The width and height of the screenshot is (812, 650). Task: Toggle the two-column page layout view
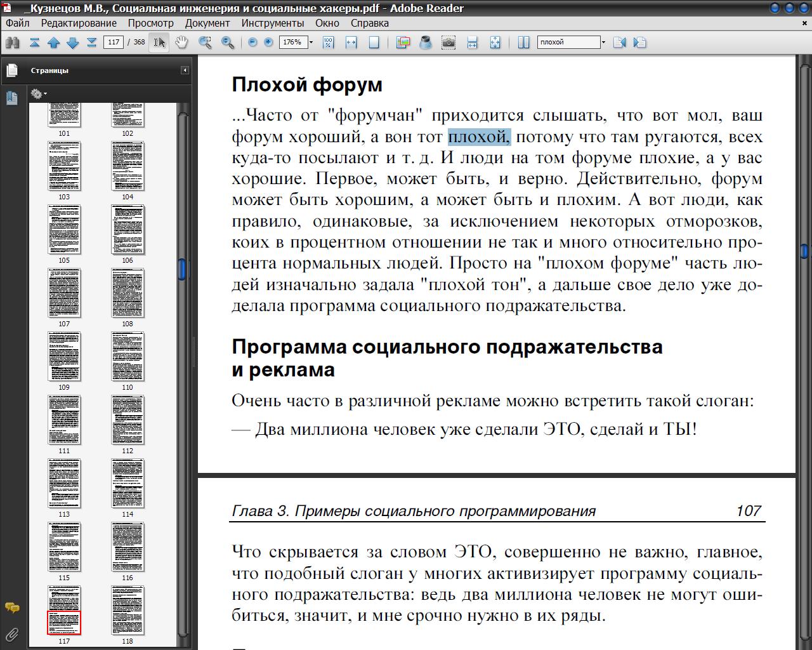tap(523, 43)
